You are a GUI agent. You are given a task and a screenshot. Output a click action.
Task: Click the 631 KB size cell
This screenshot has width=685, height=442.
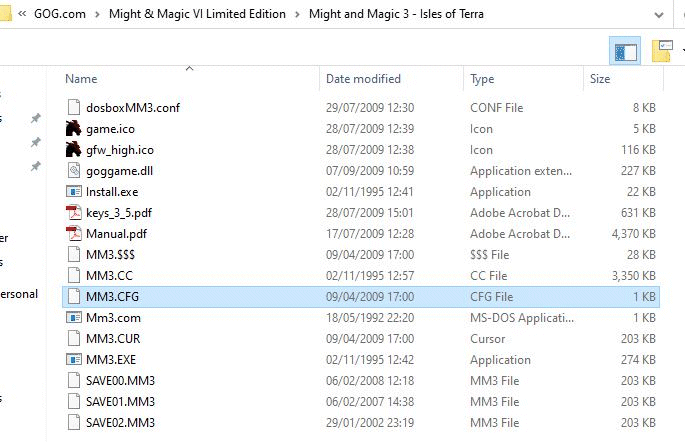click(x=638, y=212)
